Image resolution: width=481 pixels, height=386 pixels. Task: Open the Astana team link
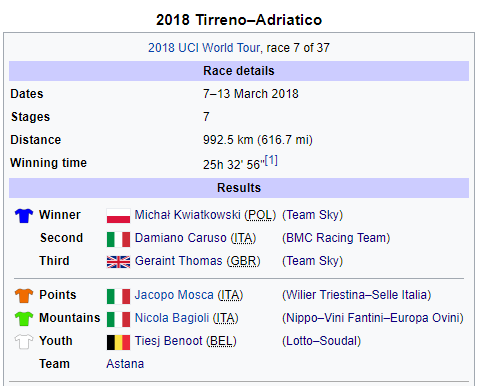[125, 364]
